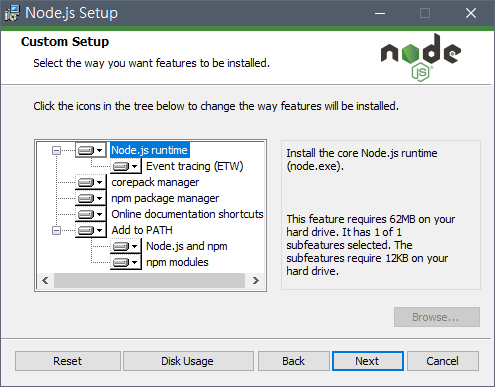This screenshot has width=495, height=387.
Task: Open the npm modules install options icon
Action: [125, 262]
